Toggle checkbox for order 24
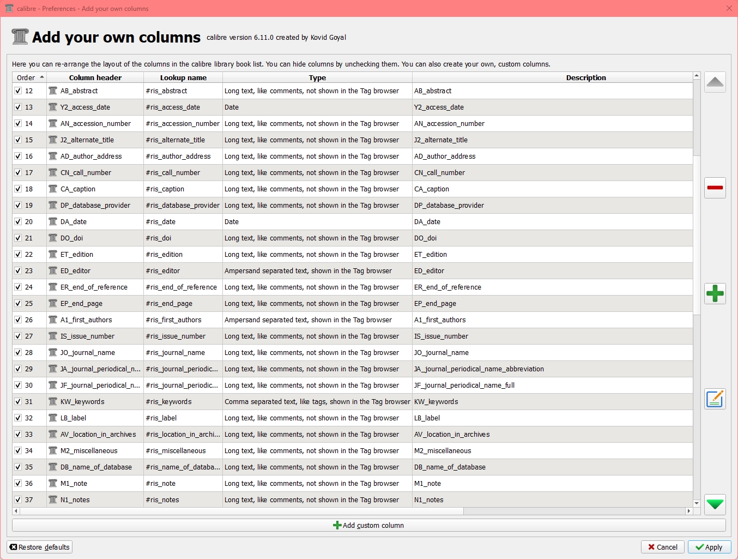 (18, 287)
